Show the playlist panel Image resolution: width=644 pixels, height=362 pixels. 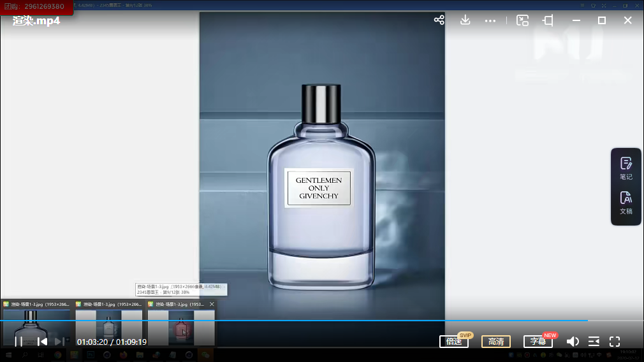click(594, 342)
